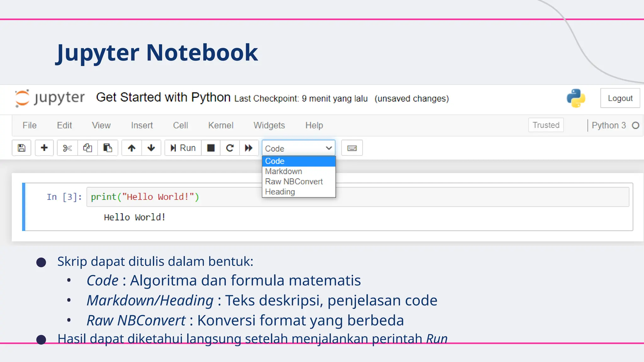The width and height of the screenshot is (644, 362).
Task: Click the Logout button
Action: tap(620, 98)
